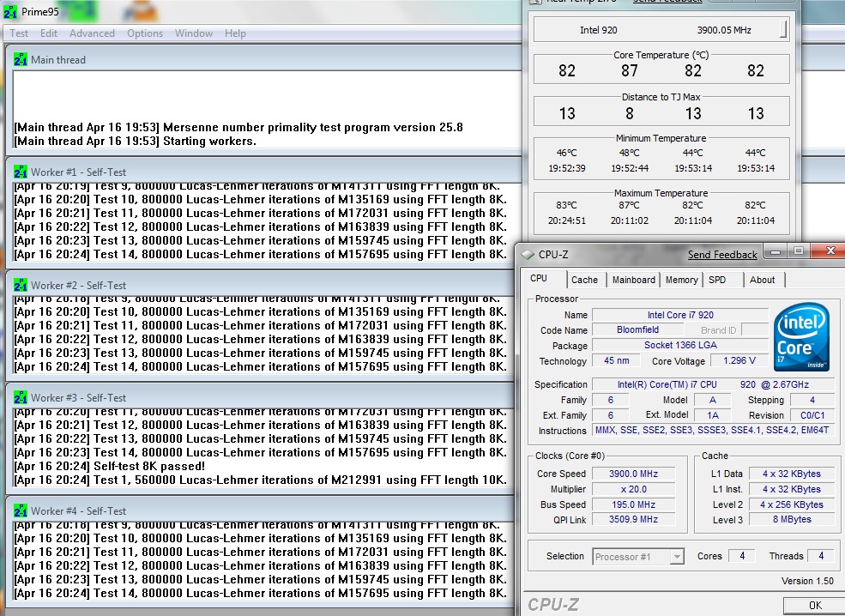Open the Options menu in Prime95
The width and height of the screenshot is (845, 616).
point(145,33)
